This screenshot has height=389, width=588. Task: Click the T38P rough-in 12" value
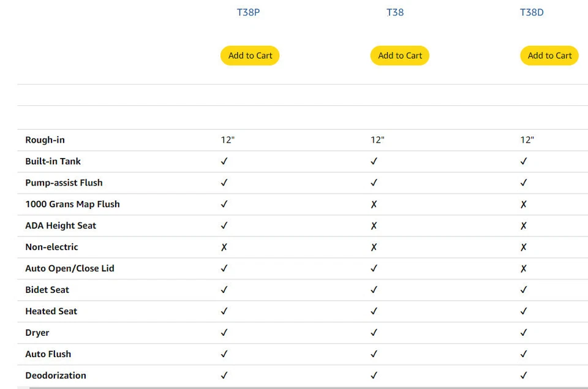pos(228,140)
